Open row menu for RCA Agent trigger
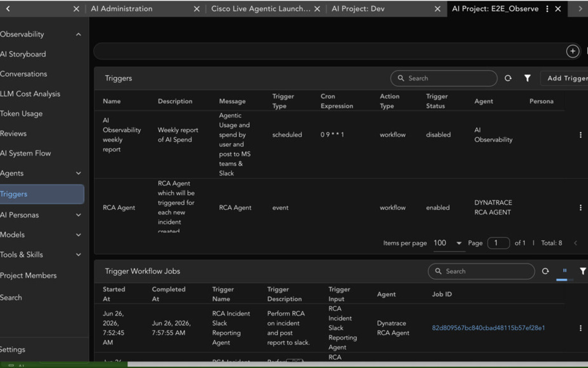 tap(580, 208)
